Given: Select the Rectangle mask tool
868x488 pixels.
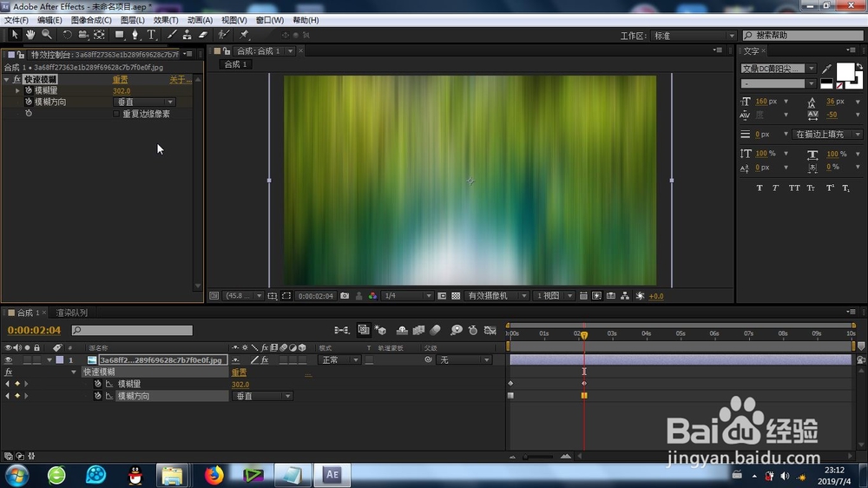Looking at the screenshot, I should pos(119,35).
